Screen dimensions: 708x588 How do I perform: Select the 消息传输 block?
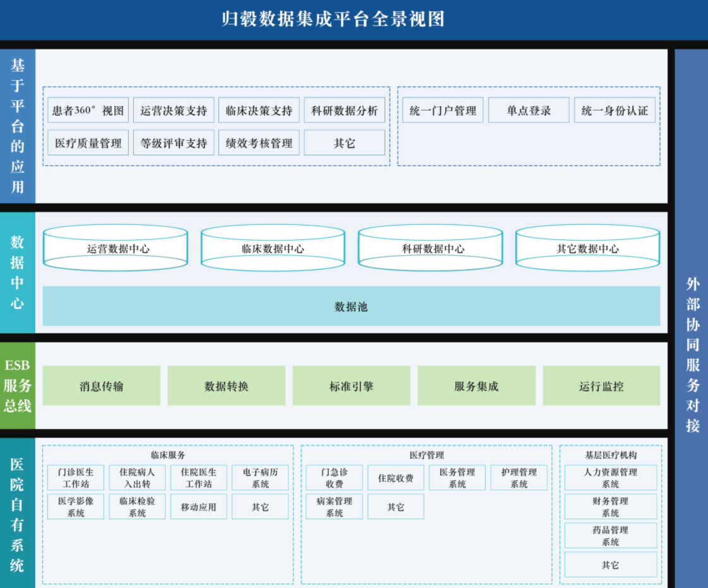pos(102,386)
